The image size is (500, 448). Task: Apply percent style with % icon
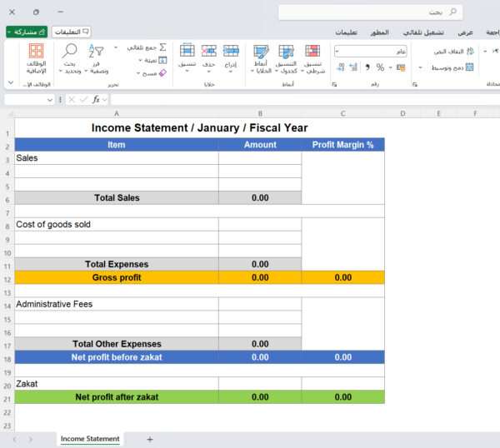[380, 67]
